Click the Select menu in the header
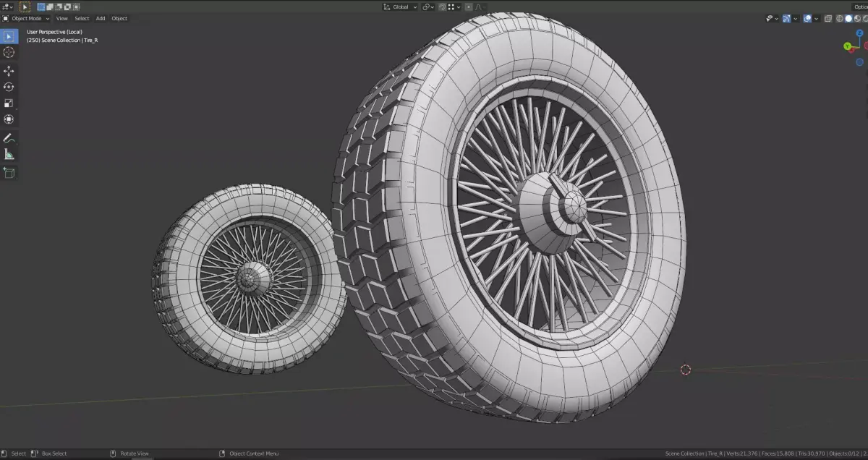The height and width of the screenshot is (460, 868). pos(81,18)
